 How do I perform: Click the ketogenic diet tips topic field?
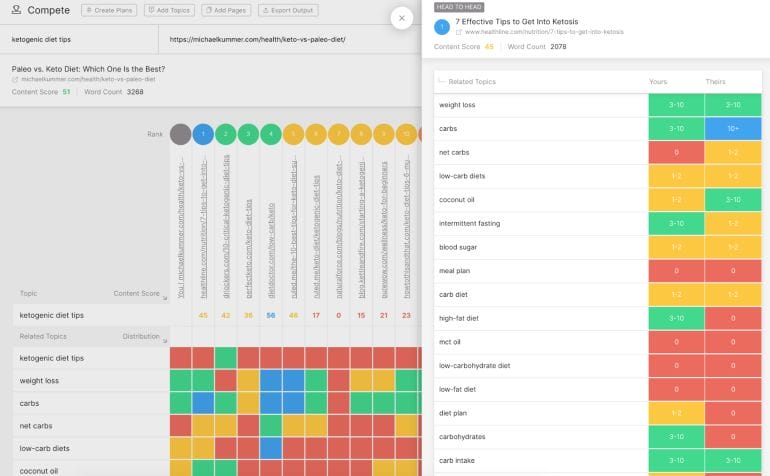coord(79,39)
